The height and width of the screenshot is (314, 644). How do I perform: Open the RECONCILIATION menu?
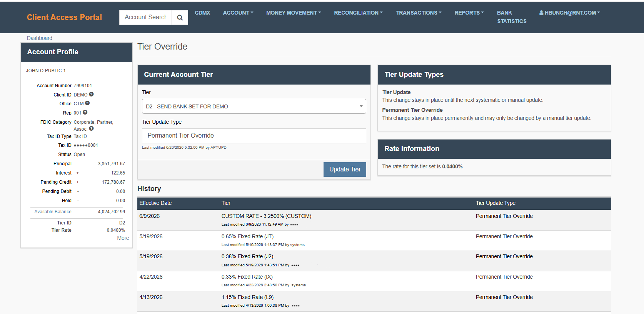tap(358, 13)
